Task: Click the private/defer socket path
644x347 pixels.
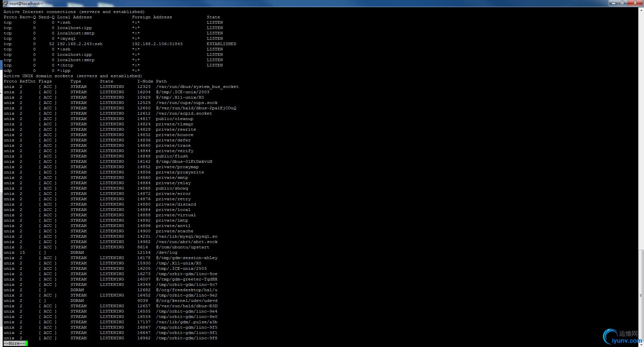Action: (173, 140)
